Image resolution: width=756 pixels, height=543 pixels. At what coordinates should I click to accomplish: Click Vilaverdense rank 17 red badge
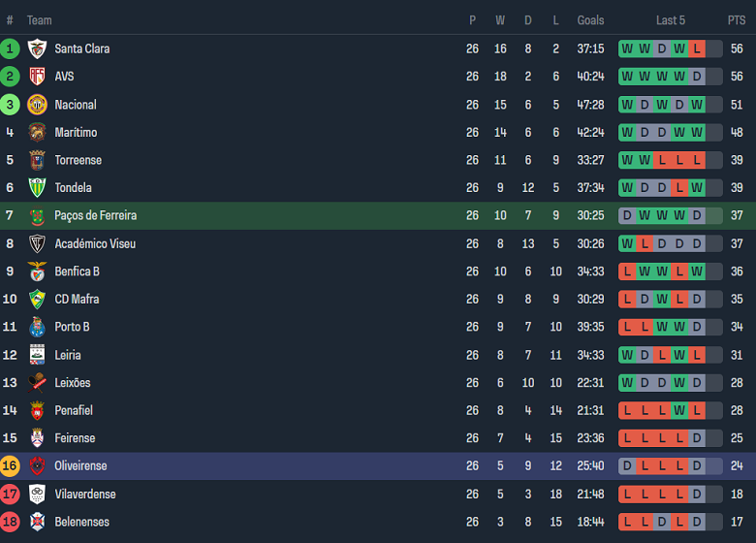(x=10, y=495)
